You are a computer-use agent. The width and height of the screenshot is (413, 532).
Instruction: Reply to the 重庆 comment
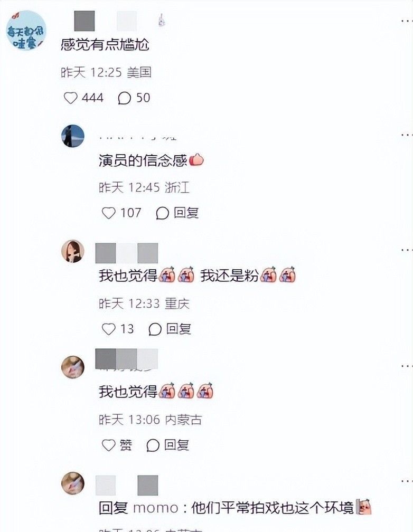(x=170, y=329)
